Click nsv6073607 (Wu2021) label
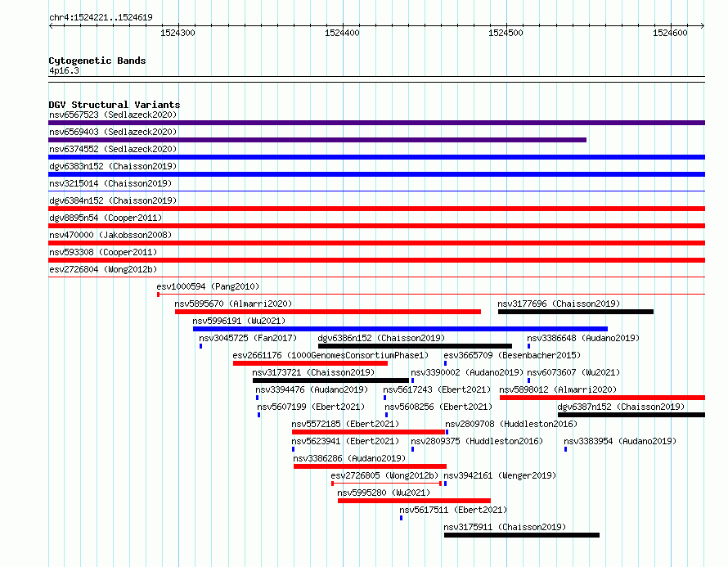The height and width of the screenshot is (567, 728). pyautogui.click(x=573, y=372)
